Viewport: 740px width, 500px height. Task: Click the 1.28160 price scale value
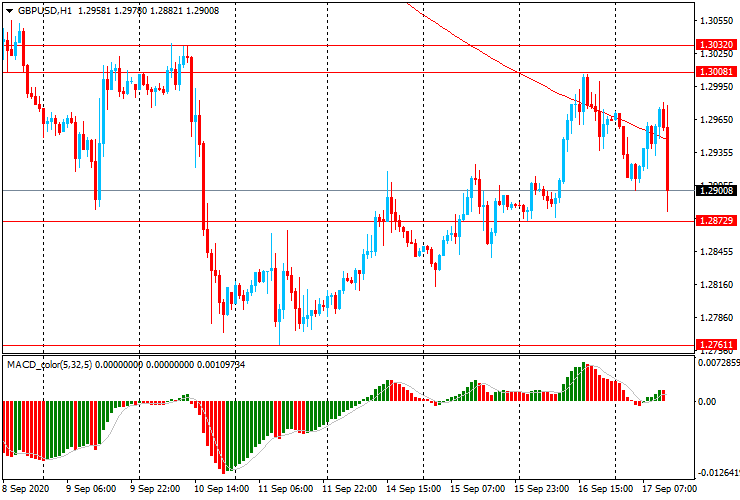tap(717, 285)
